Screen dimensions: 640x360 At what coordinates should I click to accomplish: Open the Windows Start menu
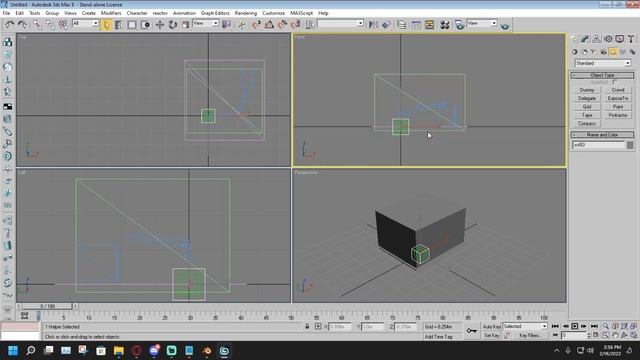click(13, 351)
